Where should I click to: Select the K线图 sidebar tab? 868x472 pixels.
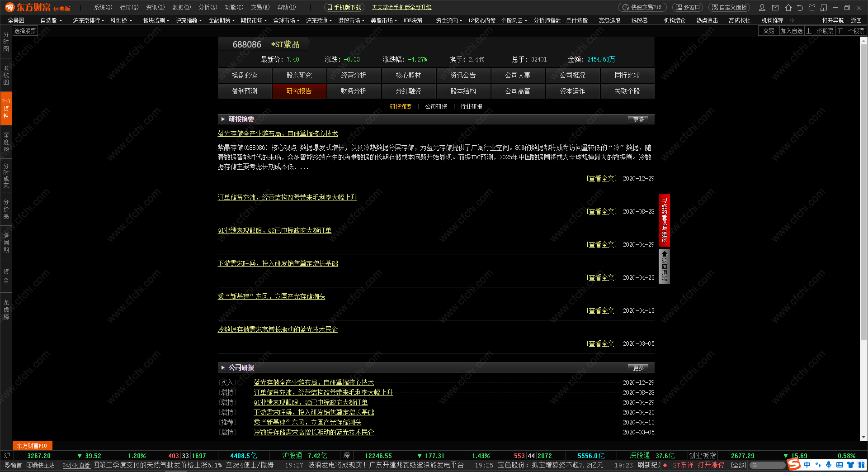point(6,75)
